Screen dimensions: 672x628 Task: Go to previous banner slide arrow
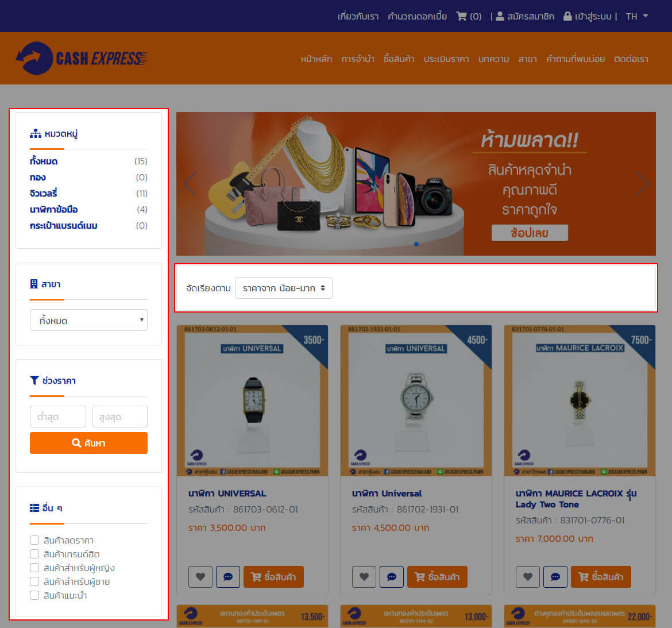(190, 183)
